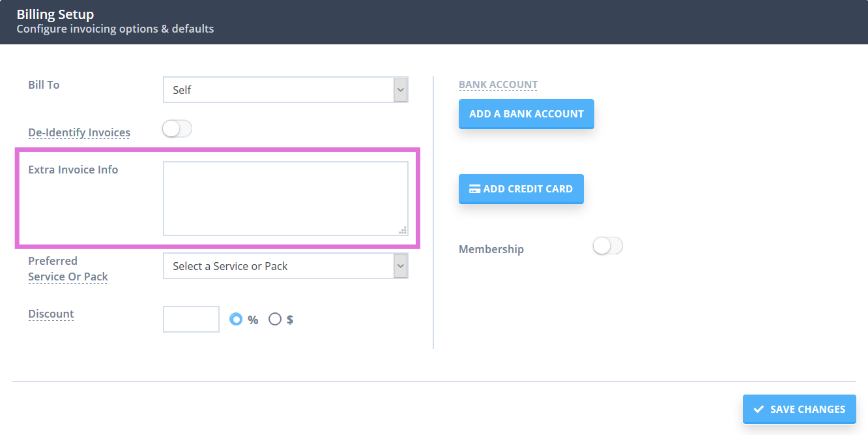
Task: Open the Bill To dropdown showing Self
Action: click(x=285, y=89)
